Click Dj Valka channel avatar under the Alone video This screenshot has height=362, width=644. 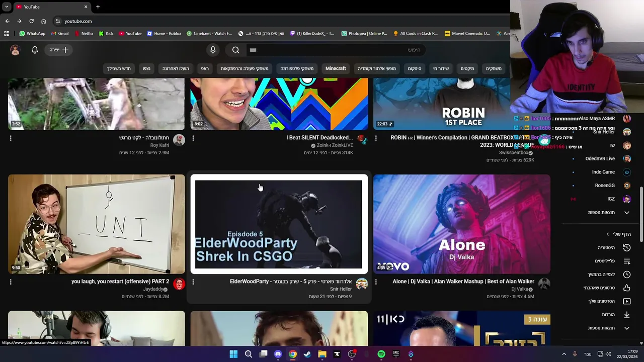coord(544,284)
